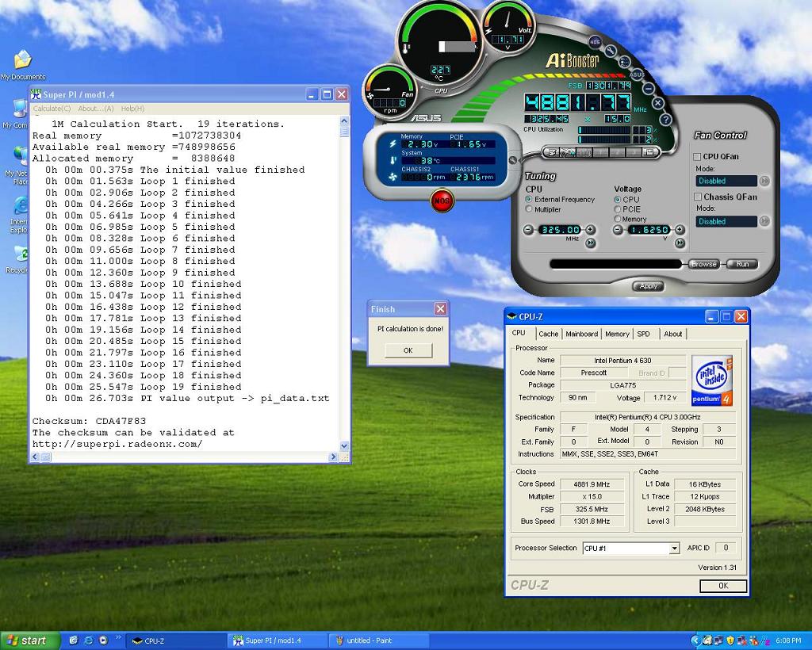Click the NOS button on AI Booster arc
This screenshot has width=812, height=650.
(x=595, y=42)
